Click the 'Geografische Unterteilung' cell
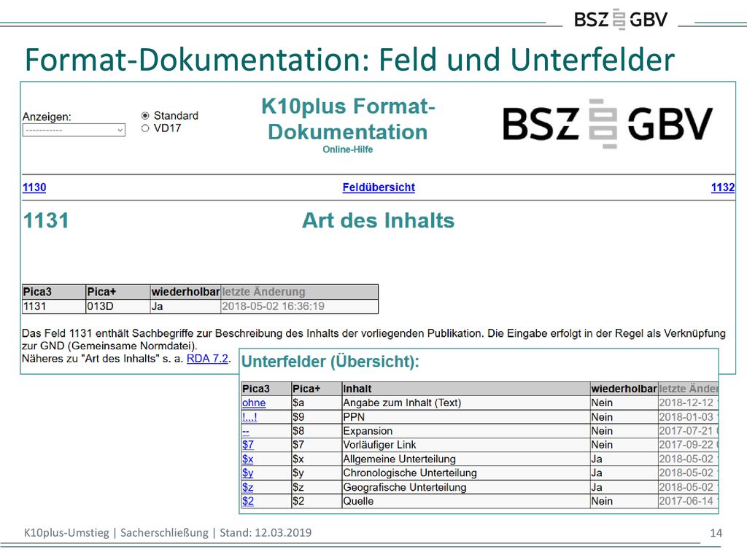Screen dimensions: 747x560 pyautogui.click(x=465, y=487)
